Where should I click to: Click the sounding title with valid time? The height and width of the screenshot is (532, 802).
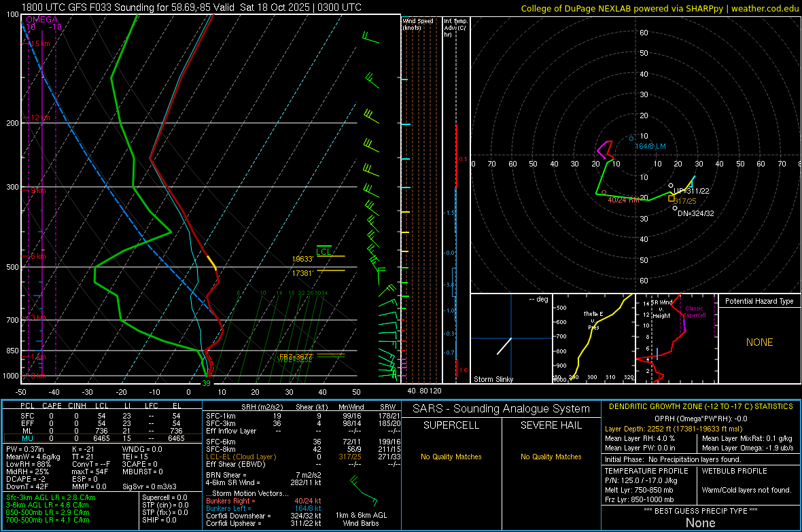[191, 7]
